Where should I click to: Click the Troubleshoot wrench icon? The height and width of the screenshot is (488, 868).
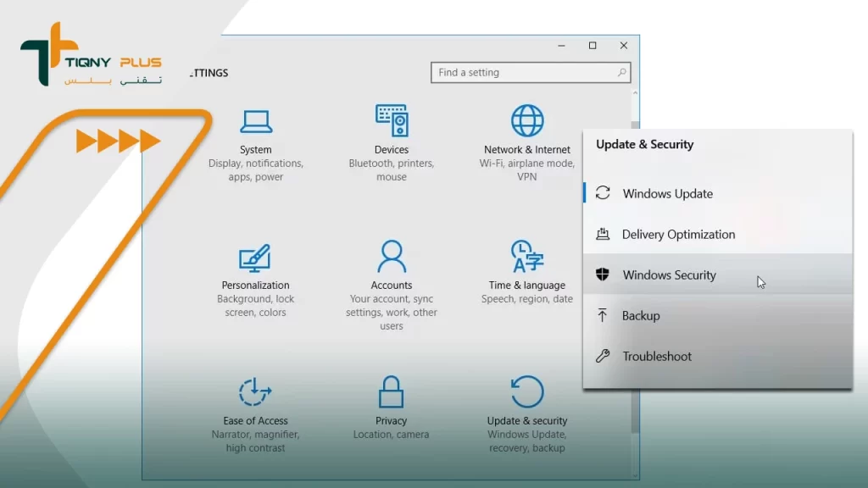[603, 356]
